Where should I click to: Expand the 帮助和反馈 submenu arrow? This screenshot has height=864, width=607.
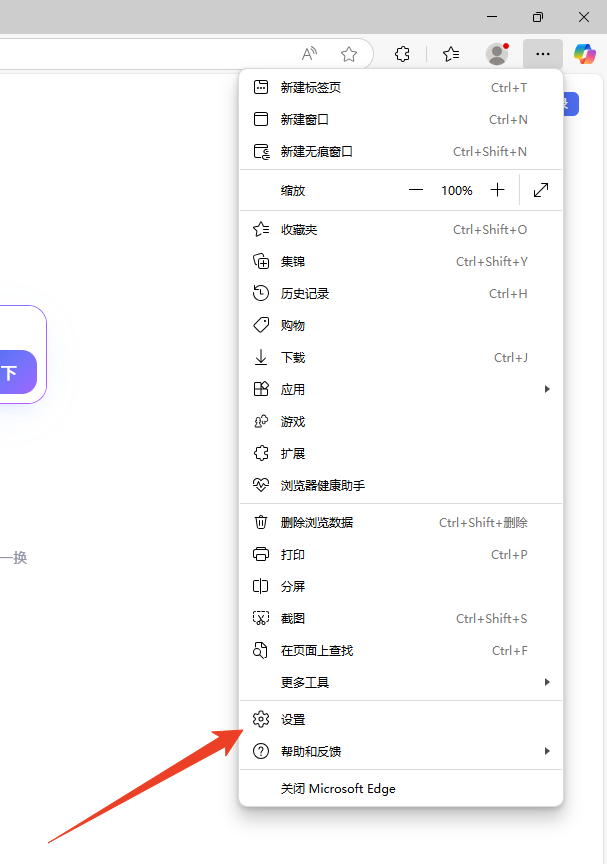(x=547, y=751)
